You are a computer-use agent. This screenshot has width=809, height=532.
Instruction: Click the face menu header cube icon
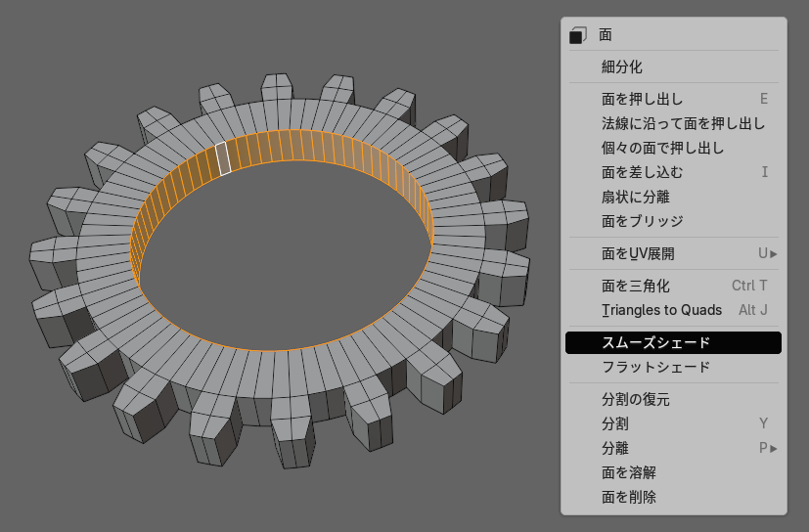[578, 35]
